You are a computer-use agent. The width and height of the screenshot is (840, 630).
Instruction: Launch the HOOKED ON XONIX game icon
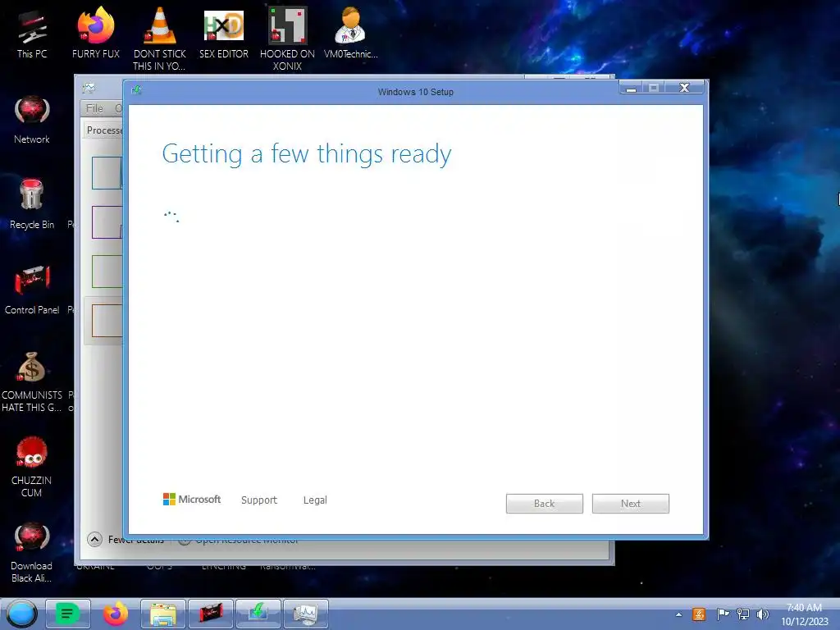288,39
